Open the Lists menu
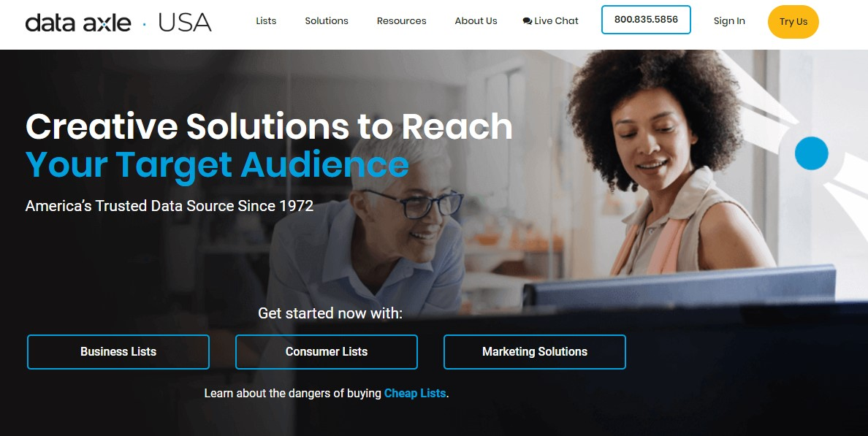 point(266,21)
